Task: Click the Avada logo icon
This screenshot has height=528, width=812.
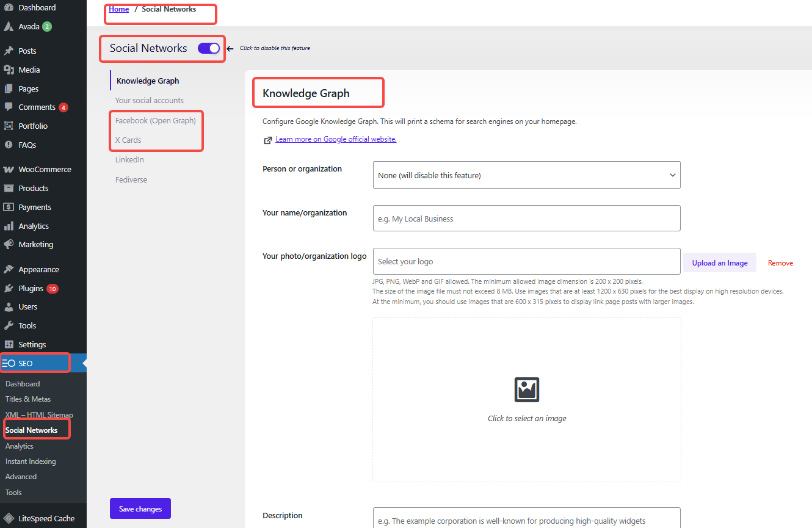Action: point(9,27)
